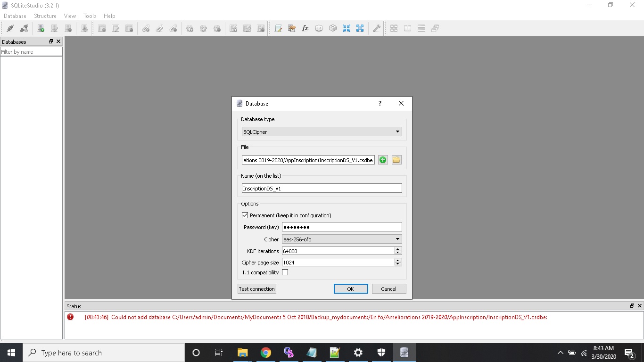The height and width of the screenshot is (362, 644).
Task: Open the Help menu
Action: coord(109,16)
